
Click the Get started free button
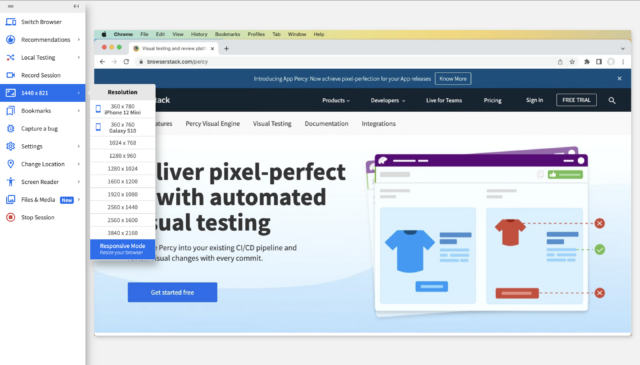click(172, 292)
